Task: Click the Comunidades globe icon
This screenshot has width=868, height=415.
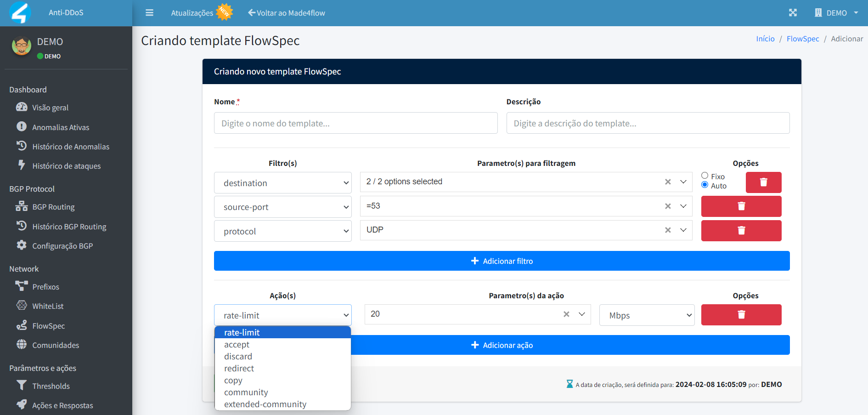Action: [22, 345]
